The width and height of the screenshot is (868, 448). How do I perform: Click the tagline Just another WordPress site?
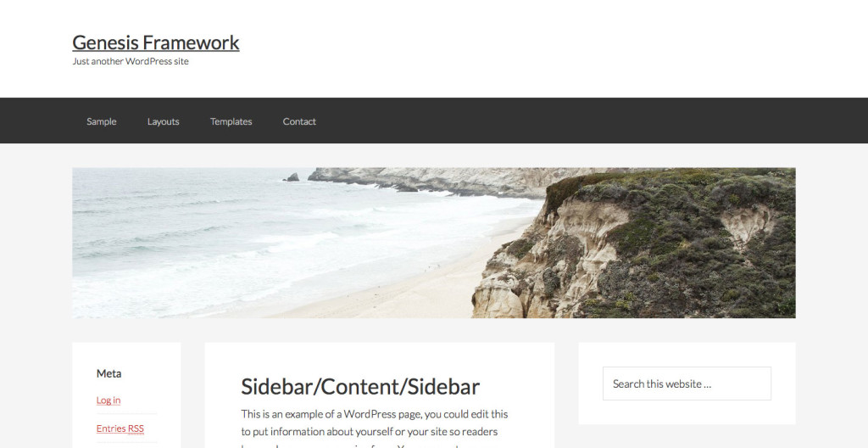point(131,62)
